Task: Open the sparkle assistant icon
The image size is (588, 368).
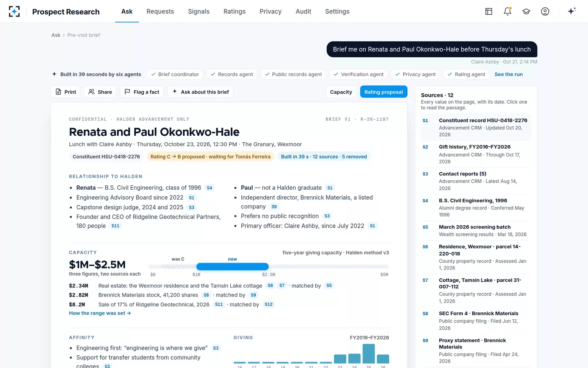Action: (x=572, y=11)
